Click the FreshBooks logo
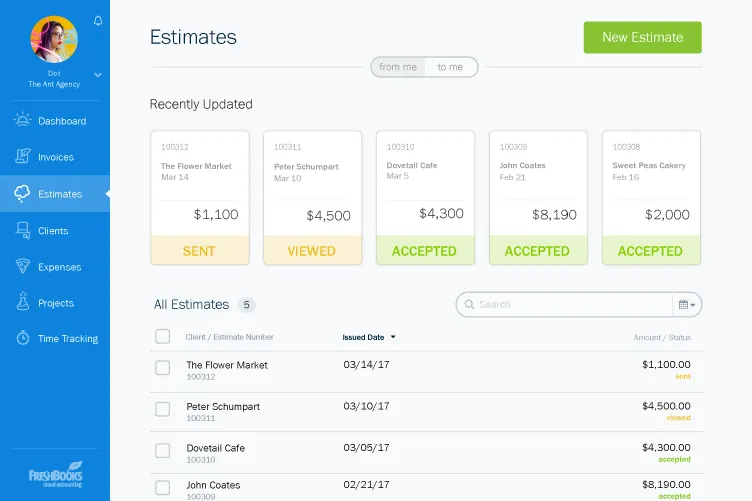Screen dimensions: 752x501 click(55, 474)
